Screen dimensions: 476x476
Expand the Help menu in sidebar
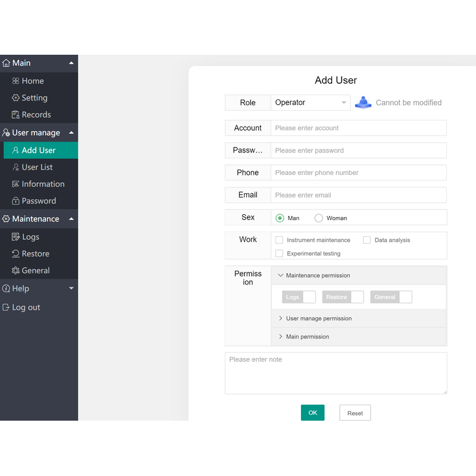(71, 289)
